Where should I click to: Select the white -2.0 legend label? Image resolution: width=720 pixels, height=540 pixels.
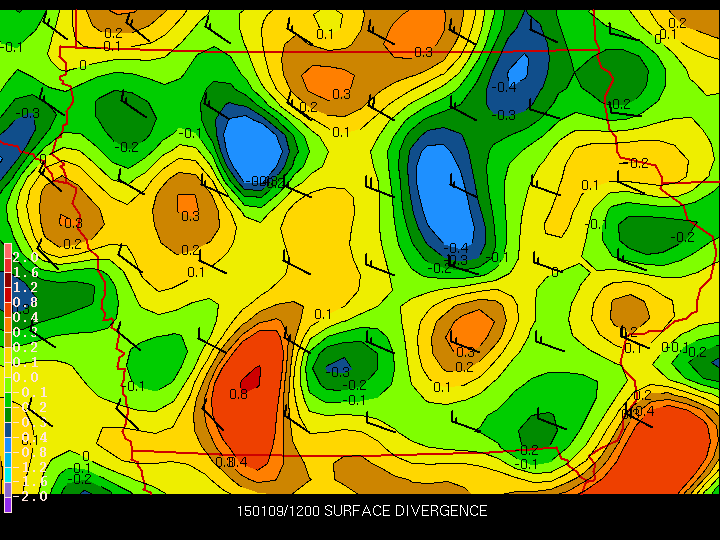coord(28,496)
